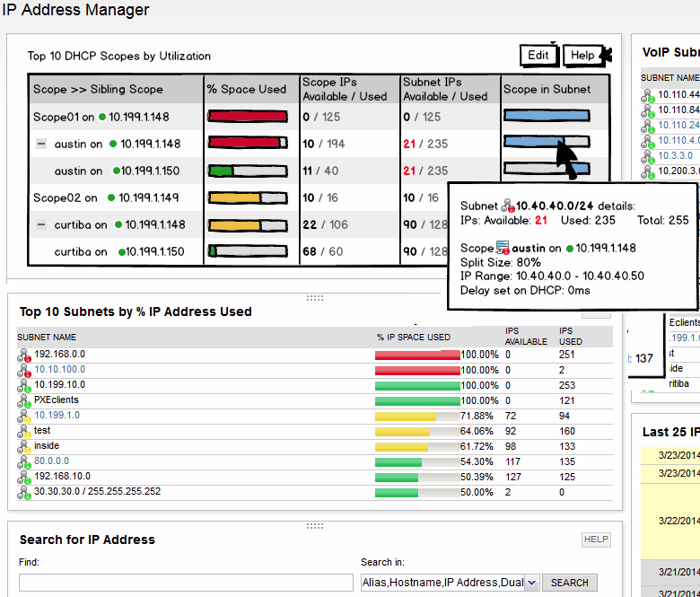Click the PXEclients subnet icon
This screenshot has width=700, height=597.
tap(24, 401)
